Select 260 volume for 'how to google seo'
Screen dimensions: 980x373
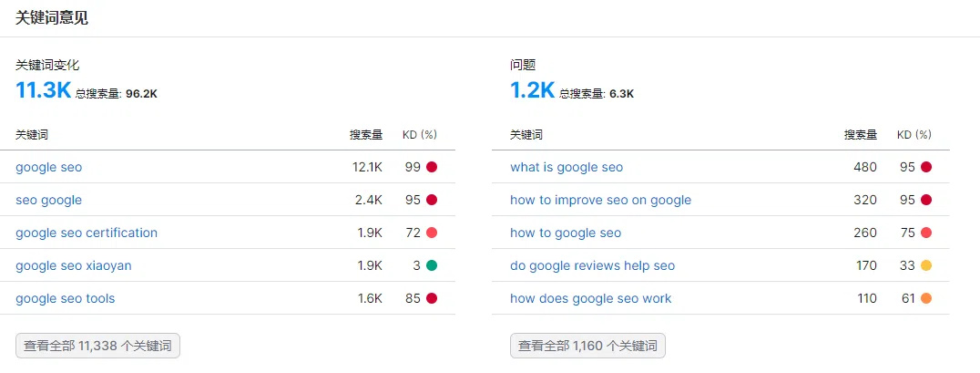(x=865, y=233)
